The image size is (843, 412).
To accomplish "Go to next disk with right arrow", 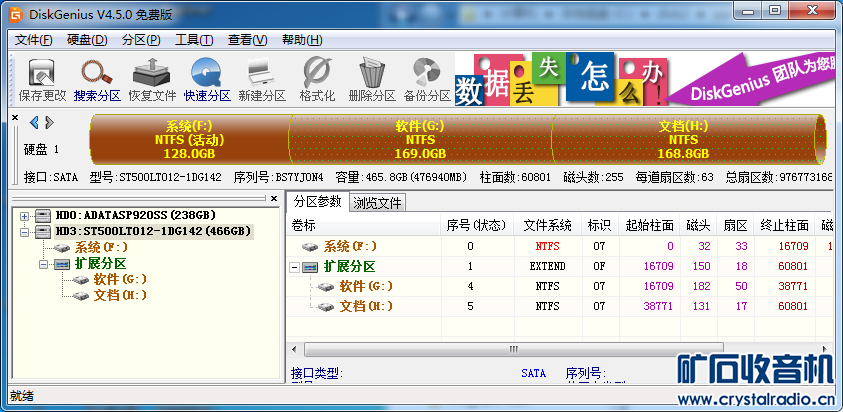I will [49, 123].
